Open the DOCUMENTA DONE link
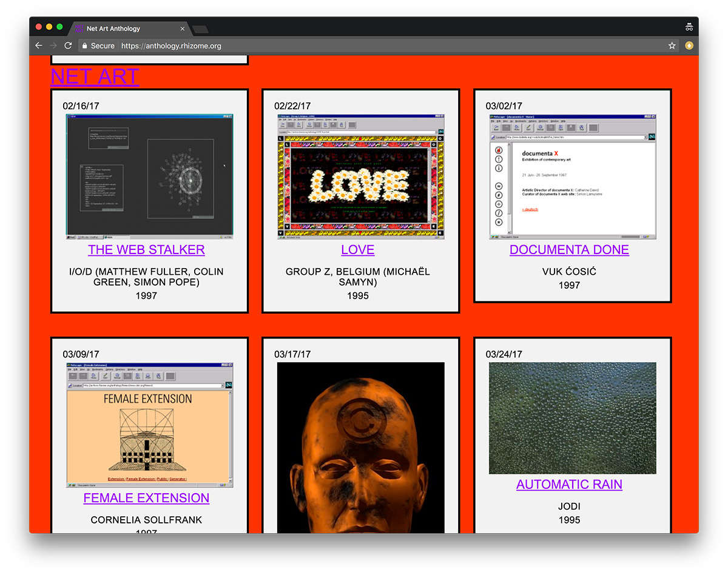 pos(569,249)
